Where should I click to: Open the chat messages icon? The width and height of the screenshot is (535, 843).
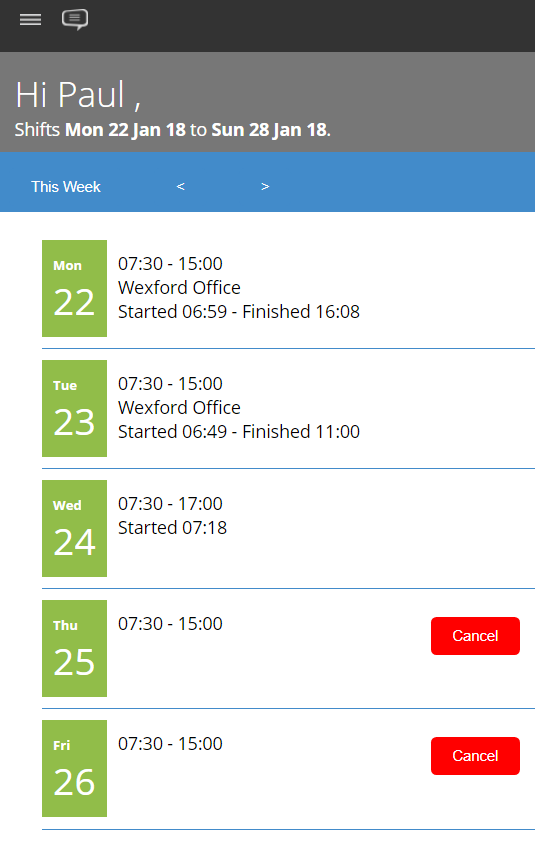(75, 20)
